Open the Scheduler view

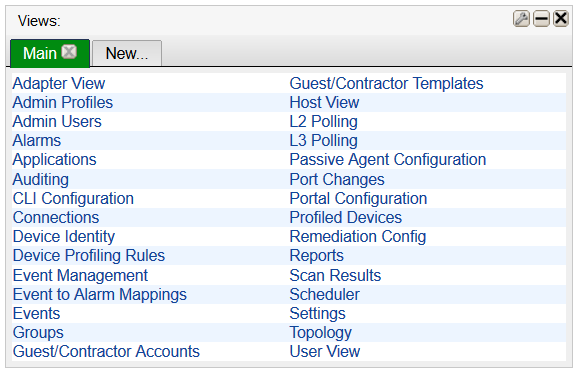click(325, 294)
